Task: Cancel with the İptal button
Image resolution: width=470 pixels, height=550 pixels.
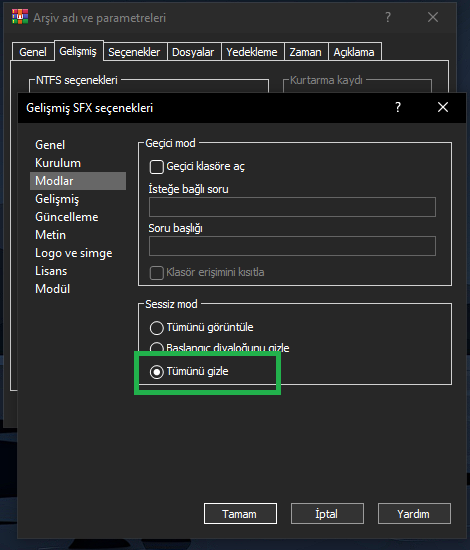Action: coord(327,514)
